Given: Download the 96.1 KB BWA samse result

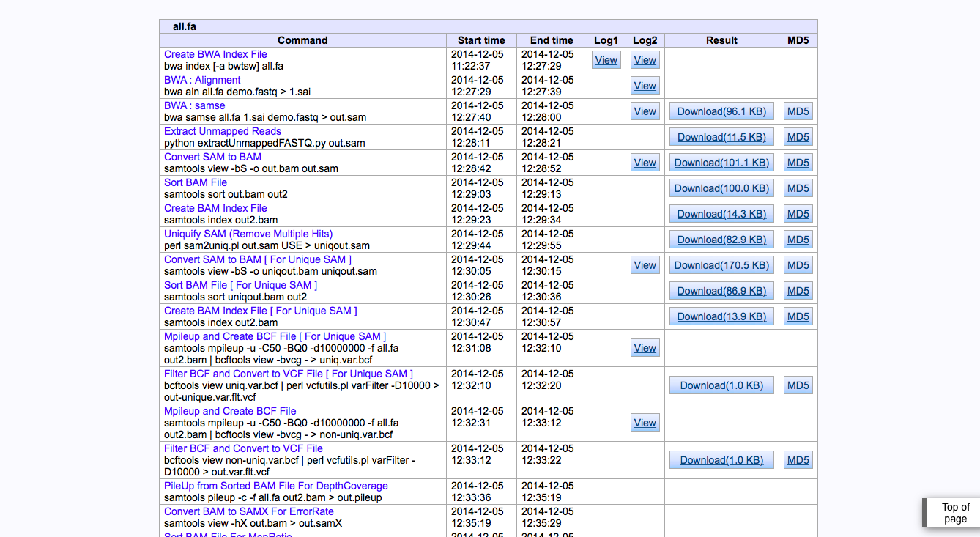Looking at the screenshot, I should pyautogui.click(x=721, y=111).
